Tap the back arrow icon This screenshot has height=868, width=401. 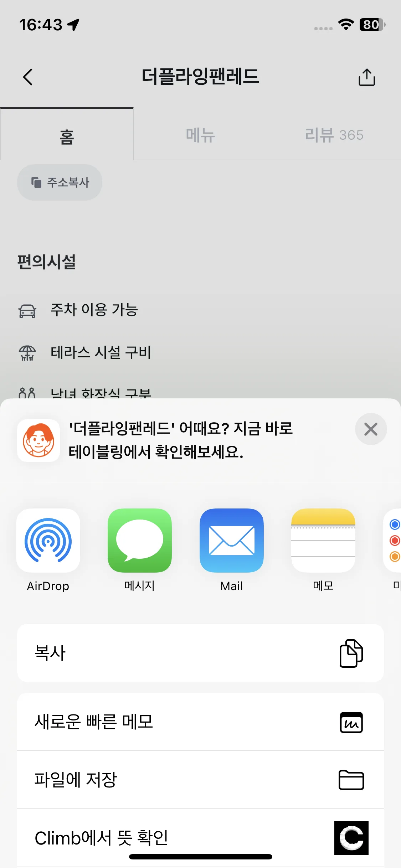tap(27, 77)
